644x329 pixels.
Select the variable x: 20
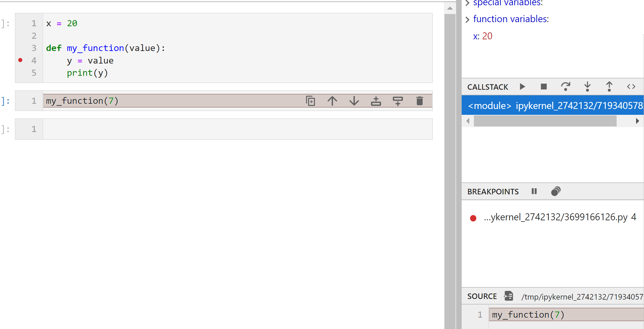pyautogui.click(x=483, y=36)
